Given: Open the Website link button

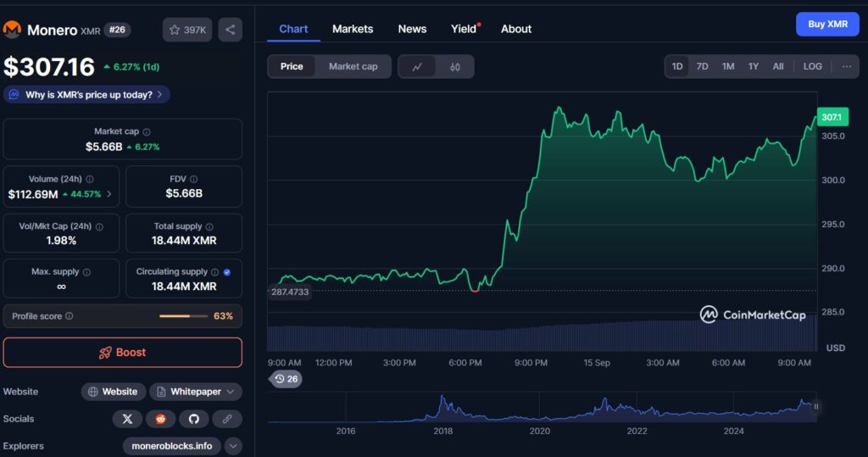Looking at the screenshot, I should (114, 392).
